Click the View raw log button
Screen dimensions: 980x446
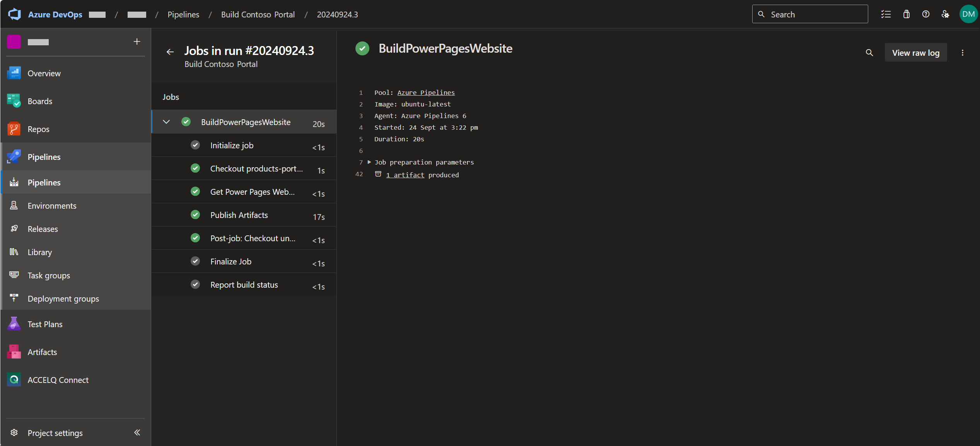915,53
